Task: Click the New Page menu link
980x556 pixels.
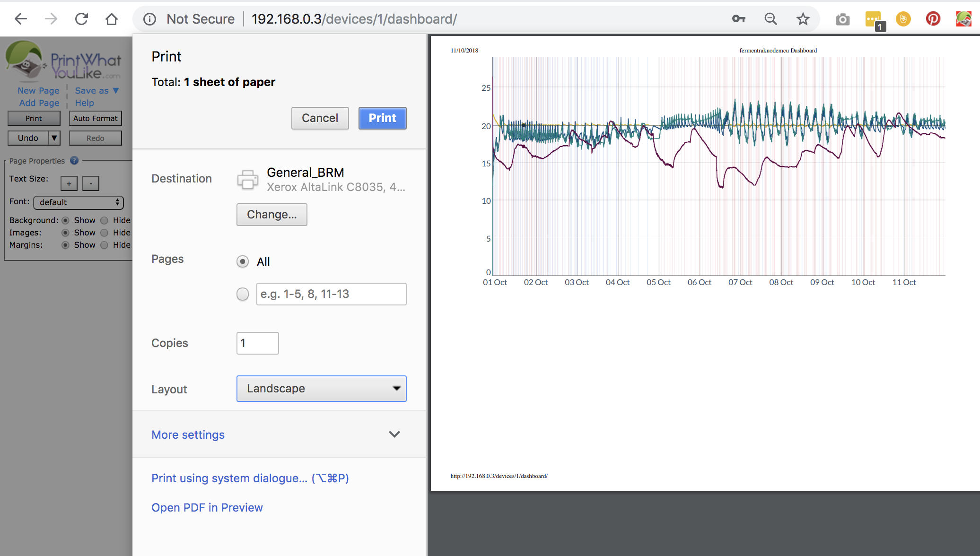Action: 38,90
